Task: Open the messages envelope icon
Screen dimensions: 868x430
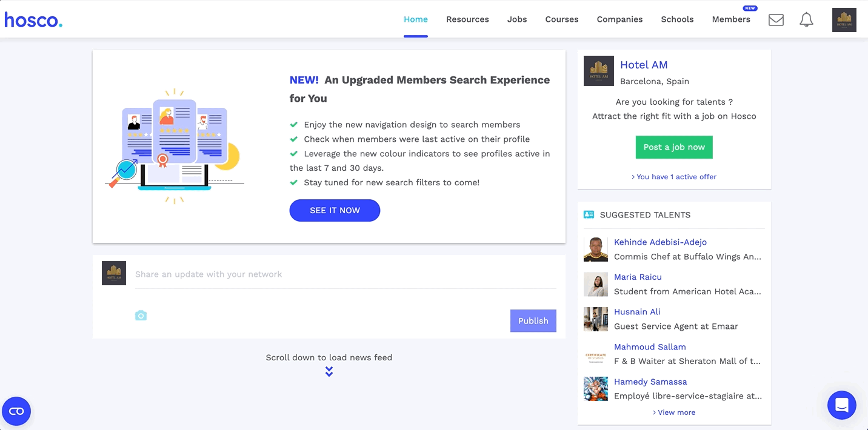Action: [x=776, y=20]
